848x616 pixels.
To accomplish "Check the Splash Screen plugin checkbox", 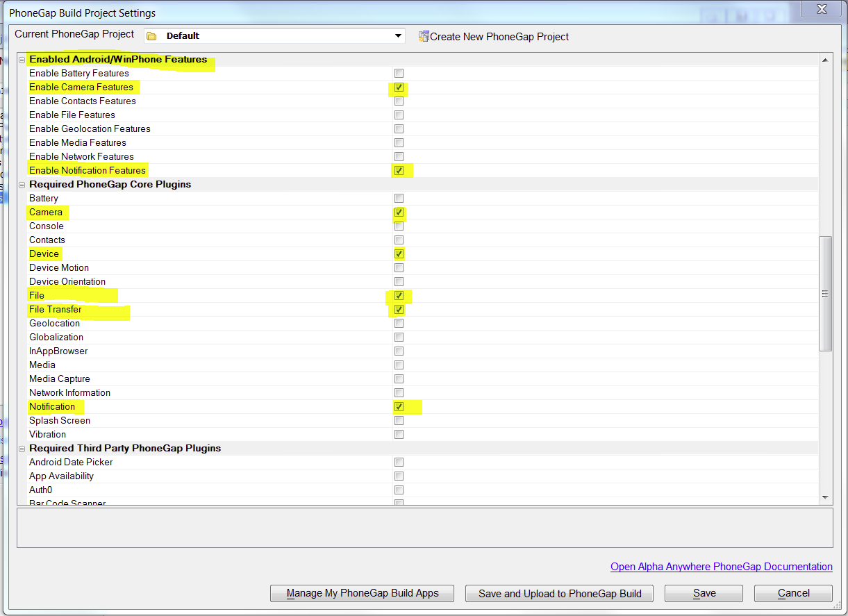I will pyautogui.click(x=399, y=421).
